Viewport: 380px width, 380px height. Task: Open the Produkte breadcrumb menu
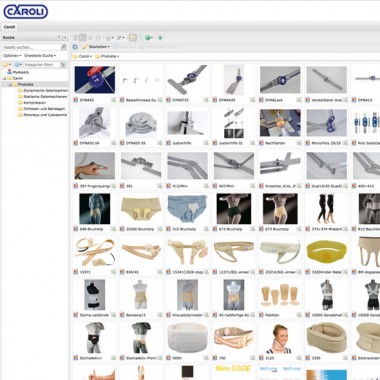click(x=107, y=56)
